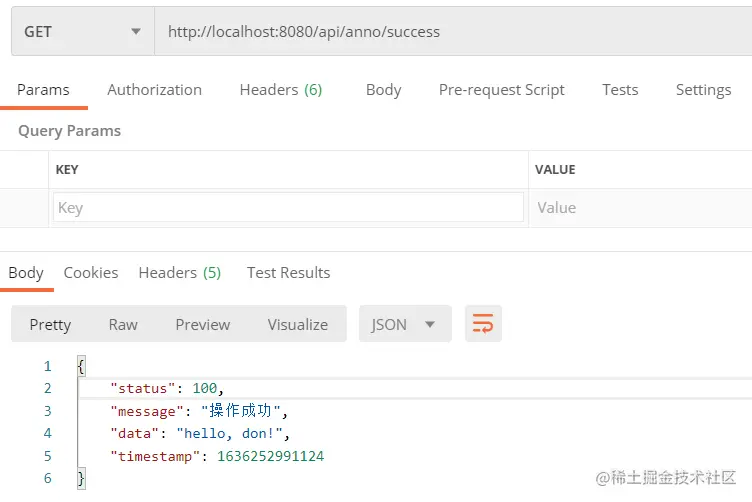Click the request URL field
Viewport: 752px width, 502px height.
pos(453,32)
